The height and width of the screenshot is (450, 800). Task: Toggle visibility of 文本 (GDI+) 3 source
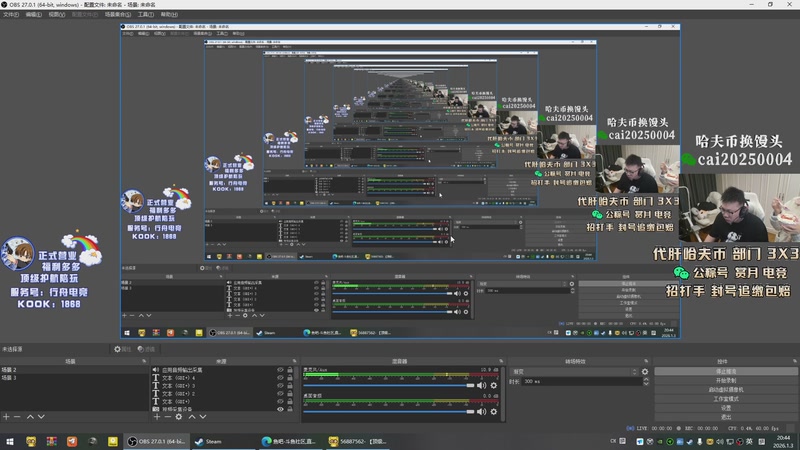click(280, 386)
